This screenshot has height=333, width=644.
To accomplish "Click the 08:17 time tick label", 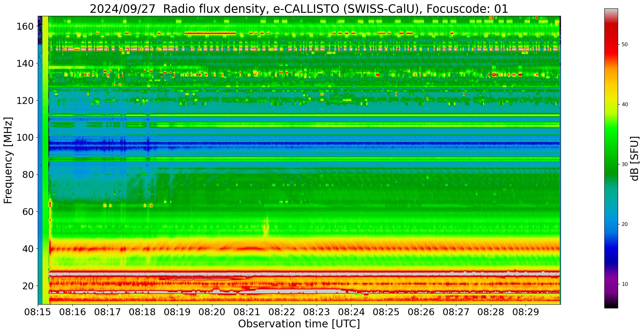I will (107, 312).
